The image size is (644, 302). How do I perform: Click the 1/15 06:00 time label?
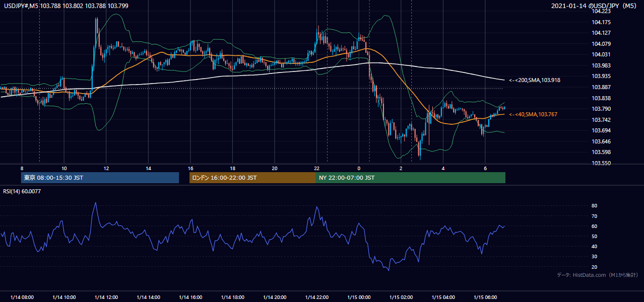pyautogui.click(x=485, y=297)
